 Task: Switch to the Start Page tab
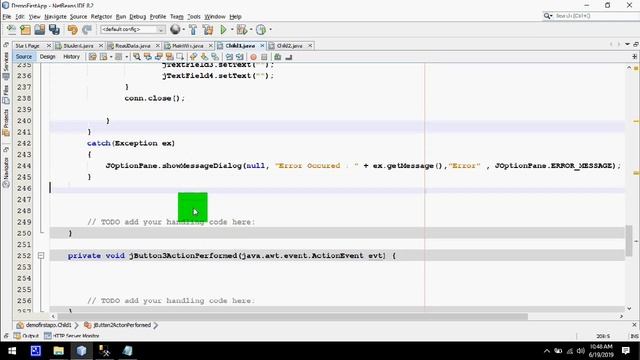pos(27,46)
